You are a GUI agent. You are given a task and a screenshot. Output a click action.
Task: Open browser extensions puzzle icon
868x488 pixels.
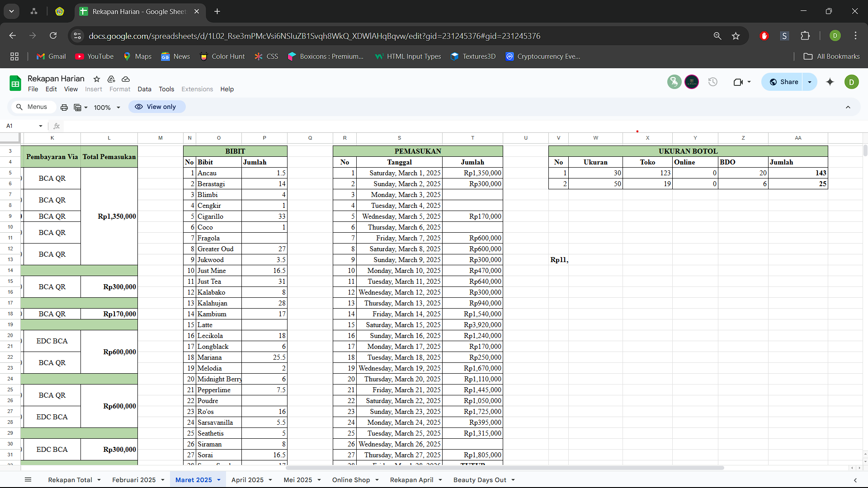805,36
